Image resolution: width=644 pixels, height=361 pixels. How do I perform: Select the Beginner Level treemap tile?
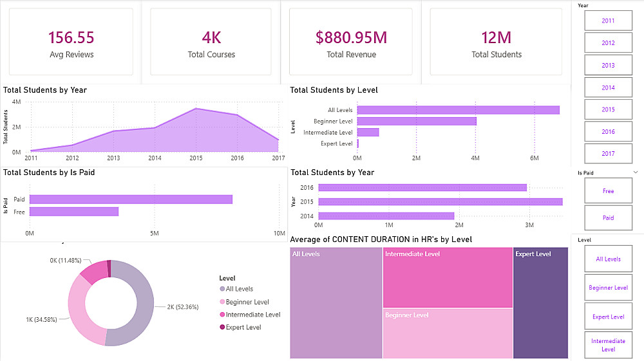[448, 333]
